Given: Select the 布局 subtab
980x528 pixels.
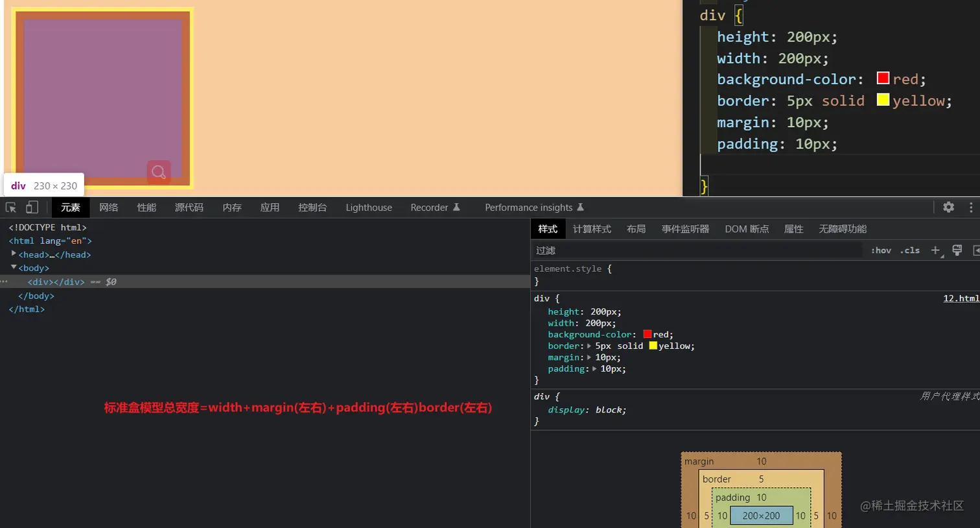Looking at the screenshot, I should [x=636, y=229].
